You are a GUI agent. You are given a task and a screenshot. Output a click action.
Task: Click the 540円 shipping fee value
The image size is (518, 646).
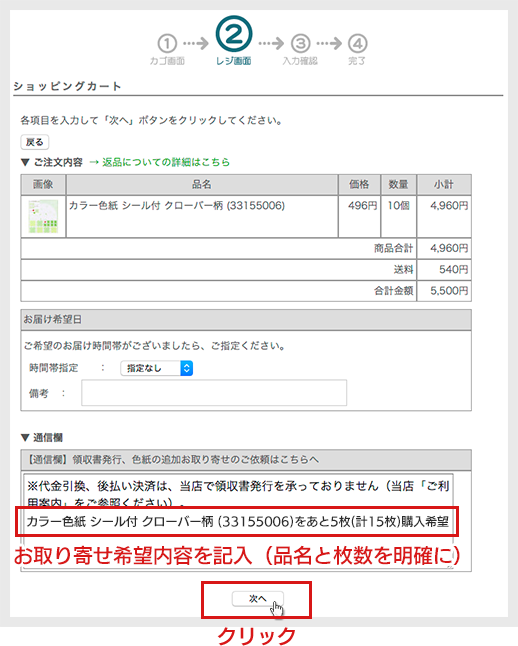pyautogui.click(x=453, y=269)
